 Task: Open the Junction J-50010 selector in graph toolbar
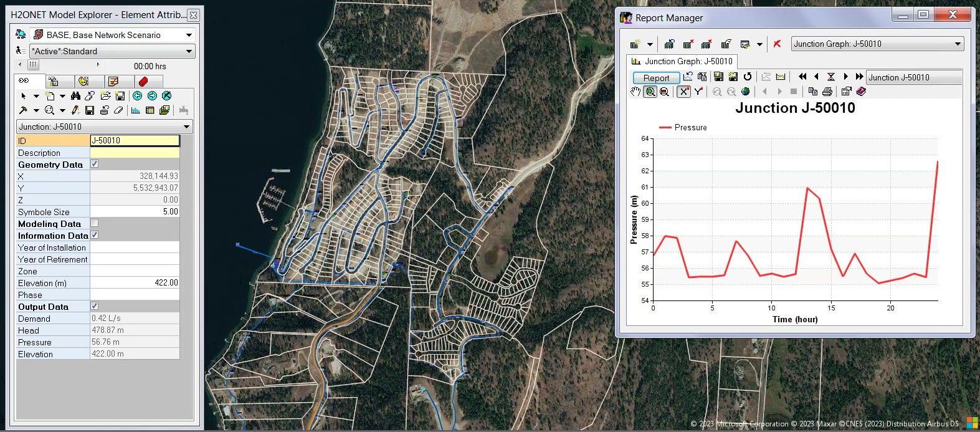(x=914, y=77)
